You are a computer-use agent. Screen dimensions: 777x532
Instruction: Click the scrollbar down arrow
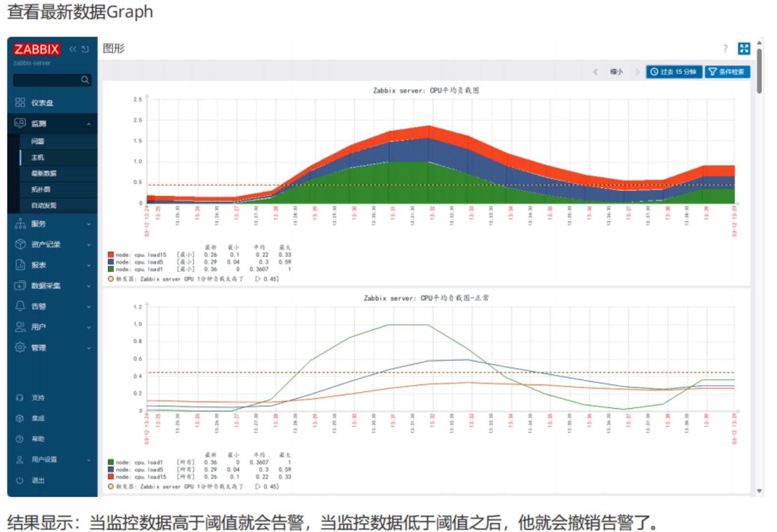pos(760,491)
